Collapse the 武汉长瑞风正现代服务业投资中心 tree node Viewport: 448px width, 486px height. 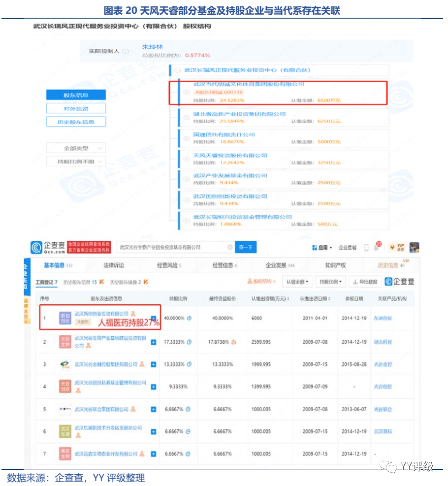(178, 70)
